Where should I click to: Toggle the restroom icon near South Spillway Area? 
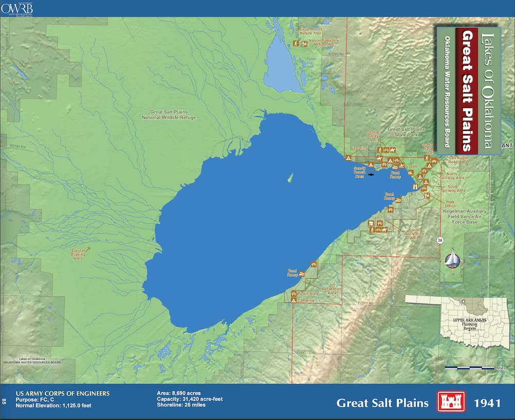pyautogui.click(x=427, y=195)
